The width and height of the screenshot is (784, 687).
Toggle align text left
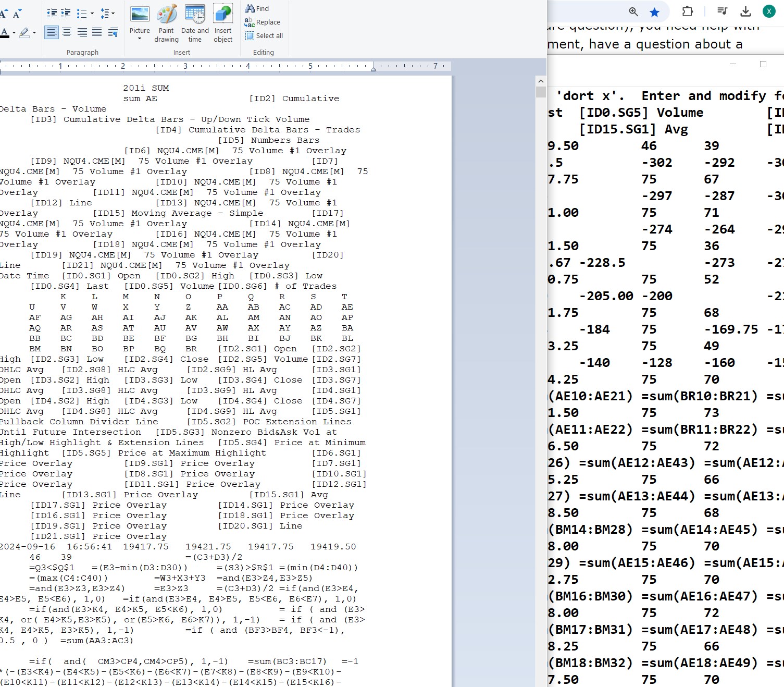pos(52,32)
